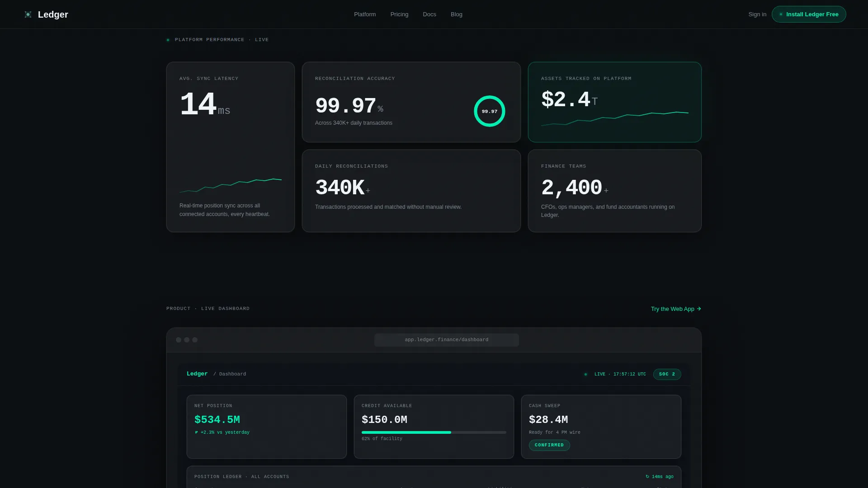The height and width of the screenshot is (488, 868).
Task: Click the Dashboard breadcrumb label
Action: pyautogui.click(x=233, y=374)
